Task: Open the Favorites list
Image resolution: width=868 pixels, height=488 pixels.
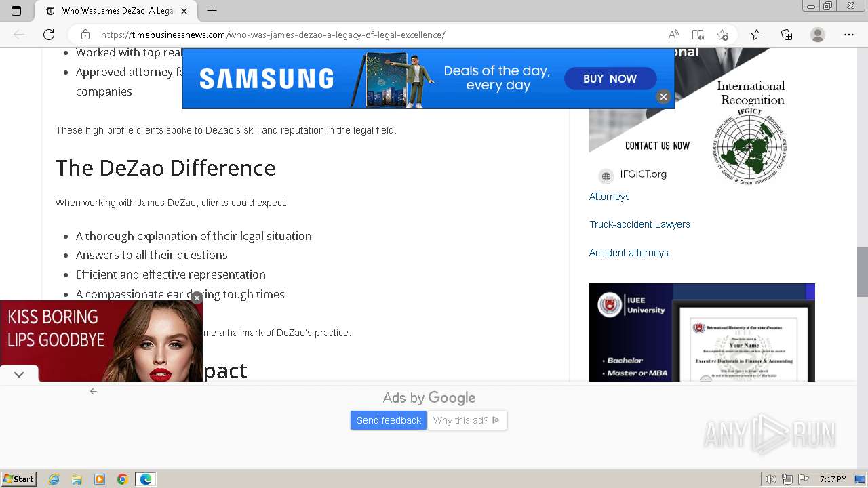Action: click(x=757, y=35)
